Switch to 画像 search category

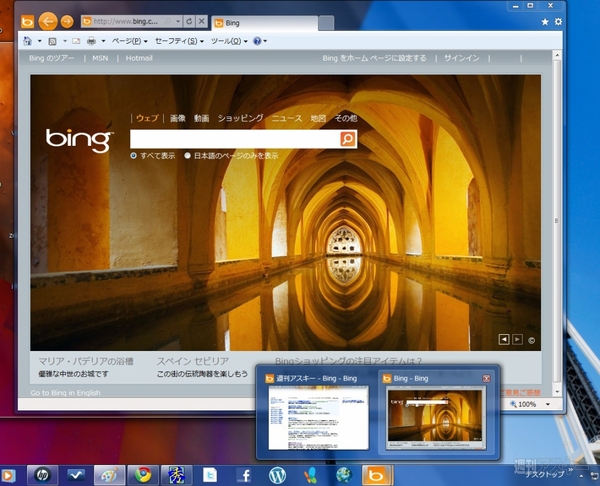(x=178, y=118)
